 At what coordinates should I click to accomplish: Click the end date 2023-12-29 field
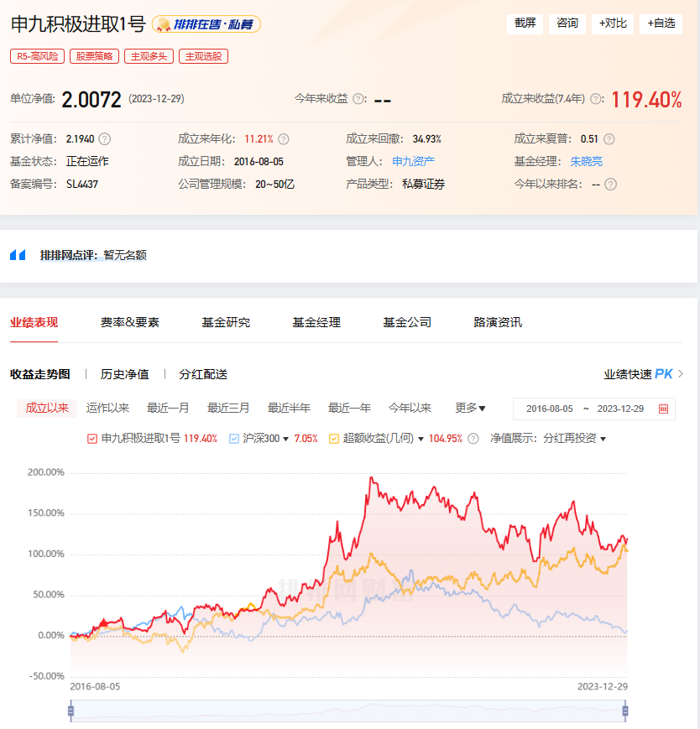coord(620,409)
